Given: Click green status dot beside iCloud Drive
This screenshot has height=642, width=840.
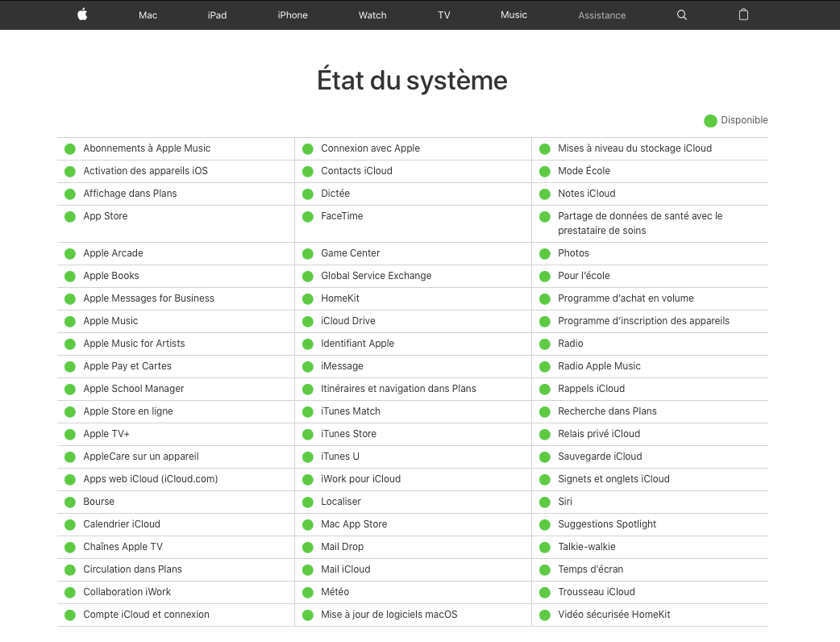Looking at the screenshot, I should pyautogui.click(x=307, y=322).
